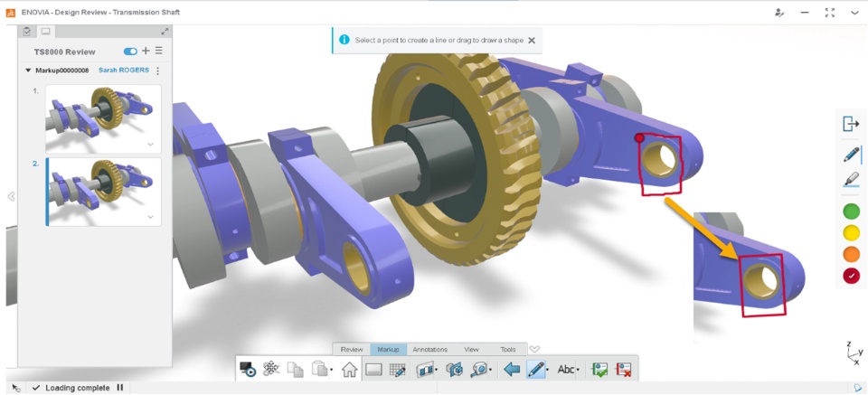
Task: Collapse the action bar with heart-shaped chevron
Action: point(534,349)
